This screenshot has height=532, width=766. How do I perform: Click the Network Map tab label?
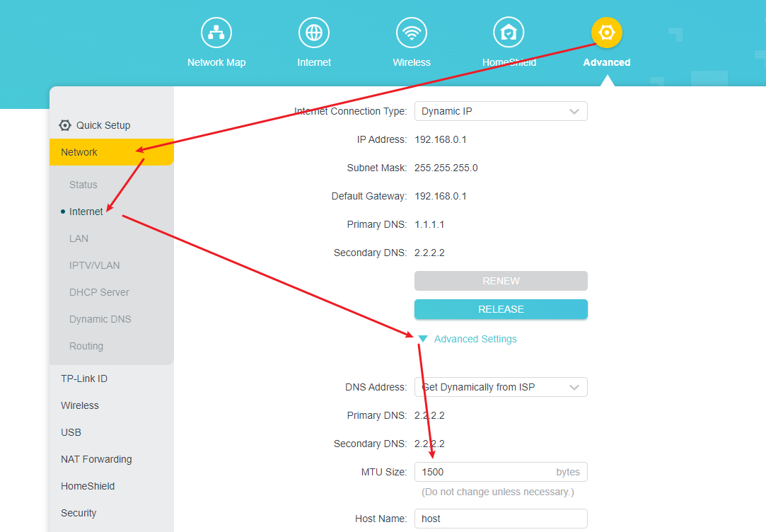pyautogui.click(x=216, y=62)
